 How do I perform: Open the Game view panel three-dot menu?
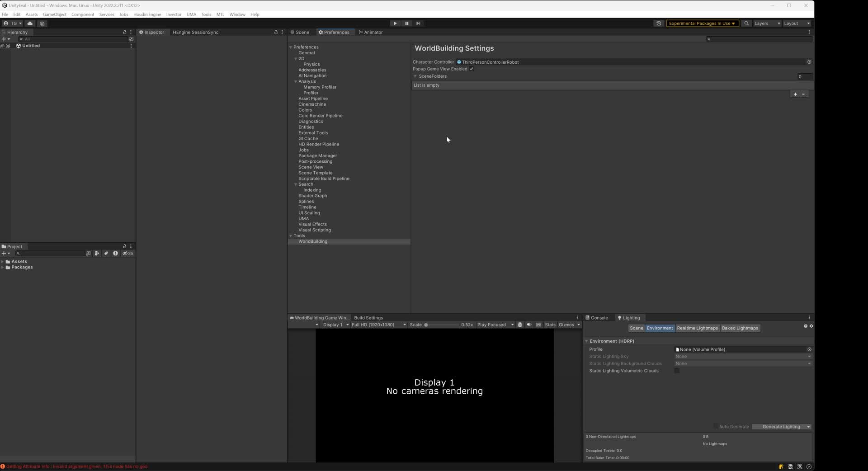point(577,318)
